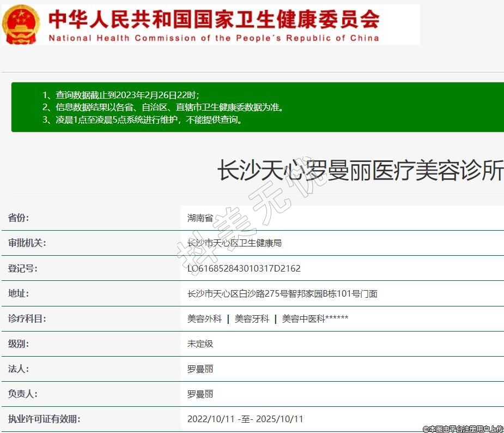Select the 未定级 level value
504x433 pixels.
click(200, 344)
